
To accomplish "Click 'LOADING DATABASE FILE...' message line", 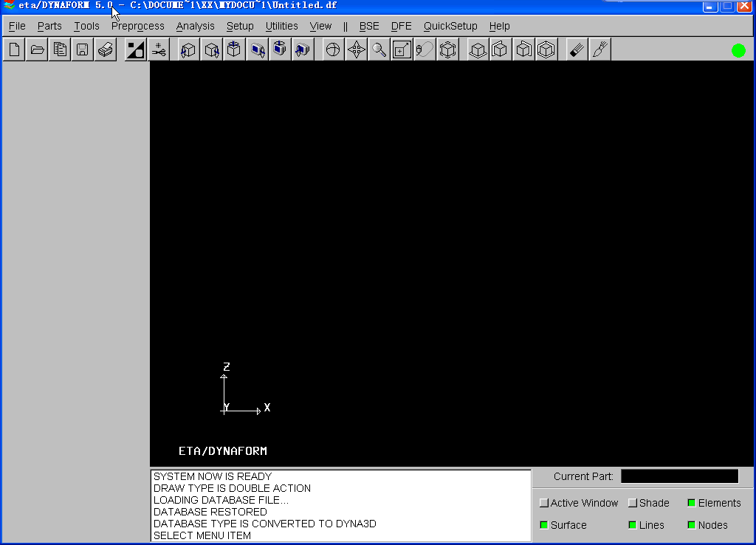I will 221,500.
